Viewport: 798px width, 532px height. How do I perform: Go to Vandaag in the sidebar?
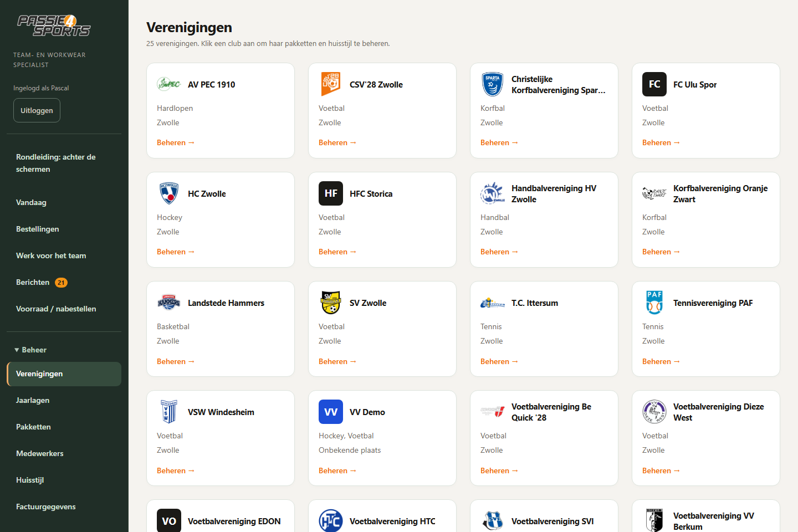pos(64,202)
